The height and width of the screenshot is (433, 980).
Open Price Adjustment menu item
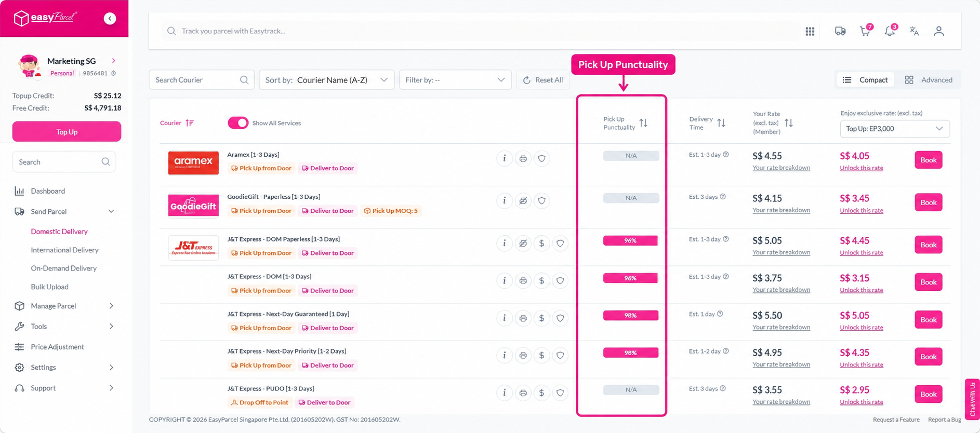coord(57,347)
